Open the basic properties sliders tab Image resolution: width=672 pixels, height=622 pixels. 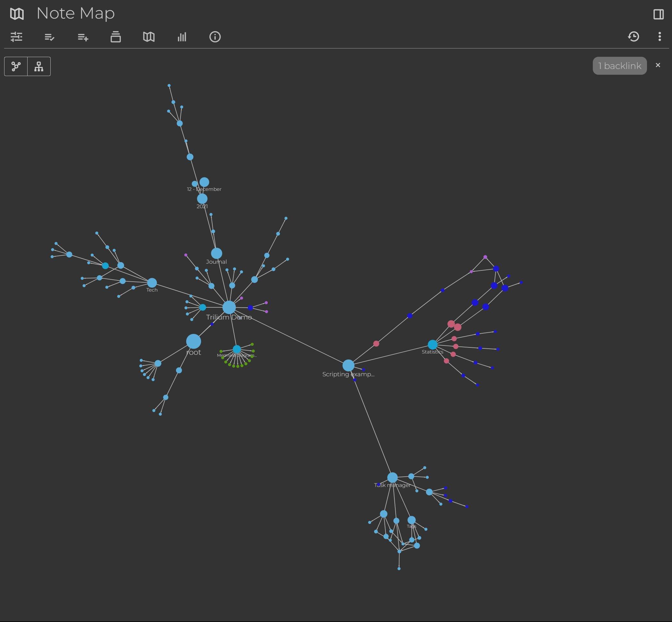tap(16, 37)
